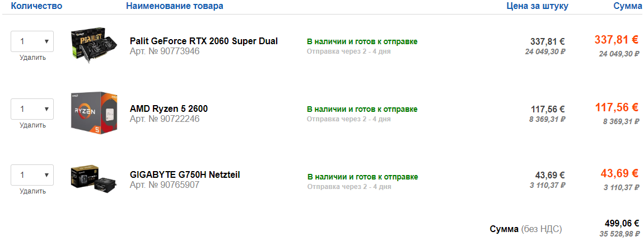Open the AMD Ryzen box product image
The width and height of the screenshot is (644, 241).
tap(95, 112)
